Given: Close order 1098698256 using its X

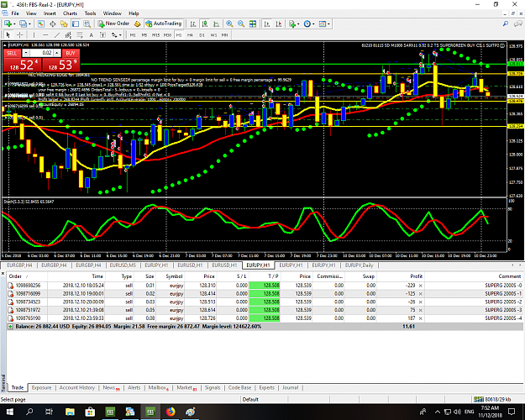Looking at the screenshot, I should [421, 286].
